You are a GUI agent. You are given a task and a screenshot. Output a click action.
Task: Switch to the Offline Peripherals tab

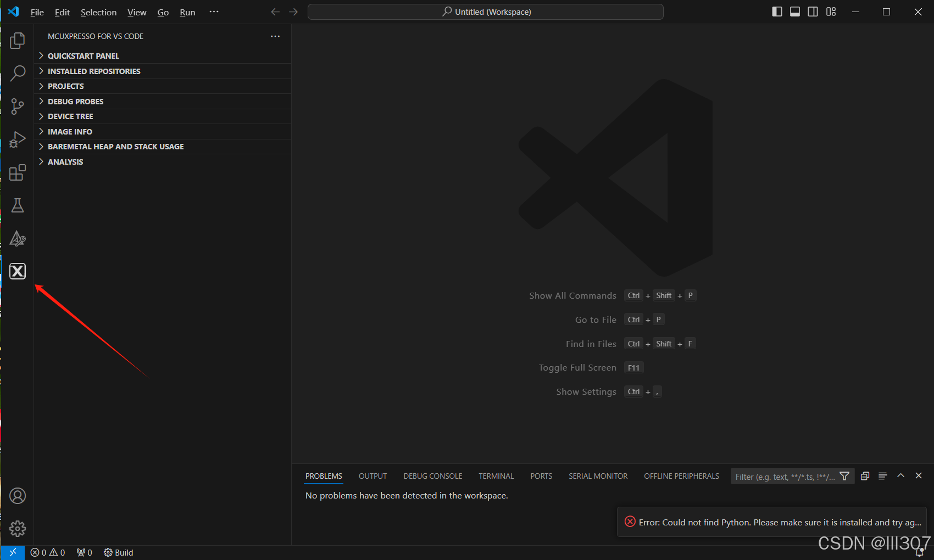[681, 476]
